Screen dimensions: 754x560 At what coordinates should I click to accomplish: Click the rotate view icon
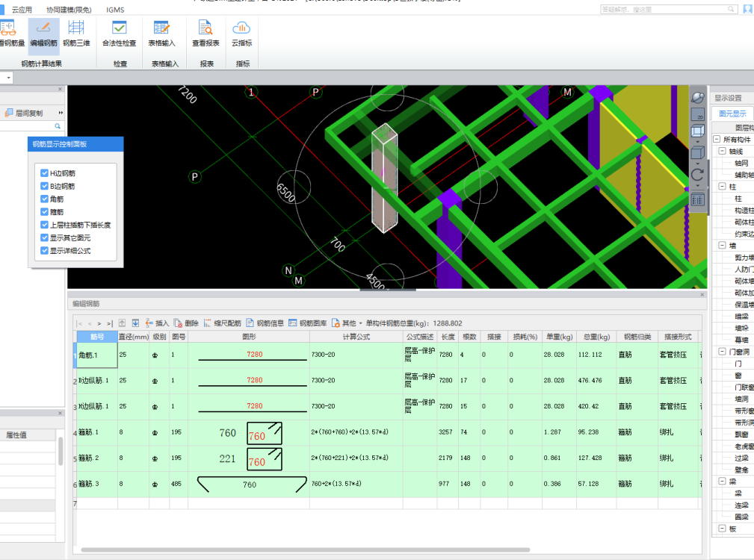[x=698, y=175]
